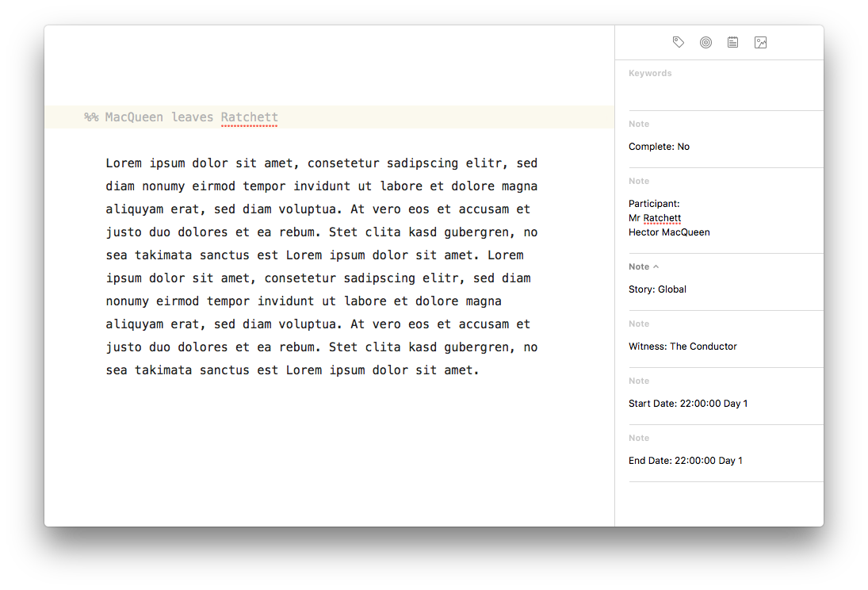Click Hector MacQueen in the participant note

(669, 232)
